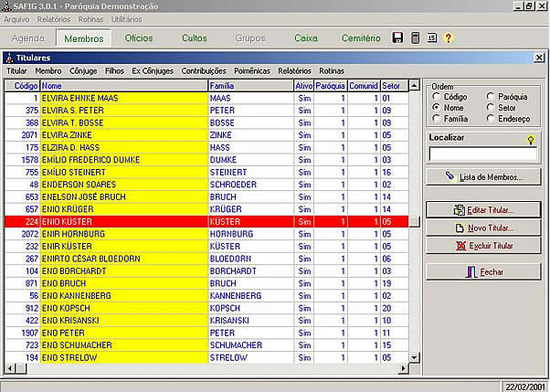This screenshot has height=392, width=550.
Task: Select the highlighted ENIO KÜSTER row
Action: click(206, 221)
